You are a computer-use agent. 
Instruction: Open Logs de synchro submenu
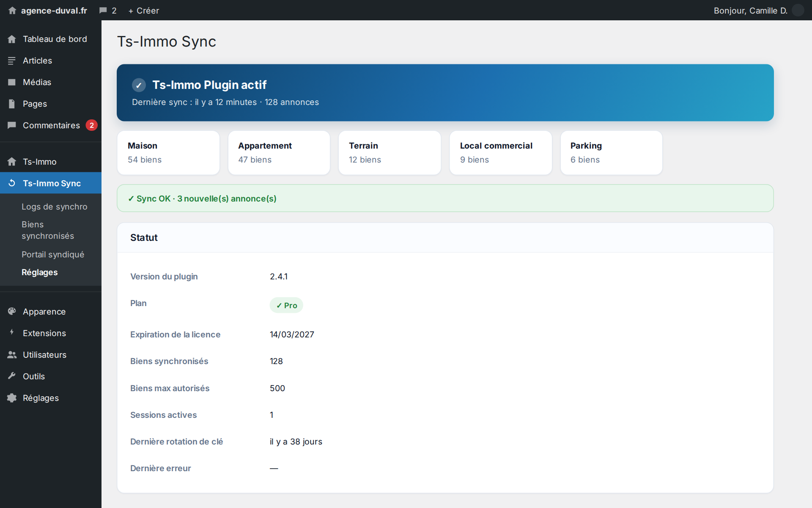[55, 207]
